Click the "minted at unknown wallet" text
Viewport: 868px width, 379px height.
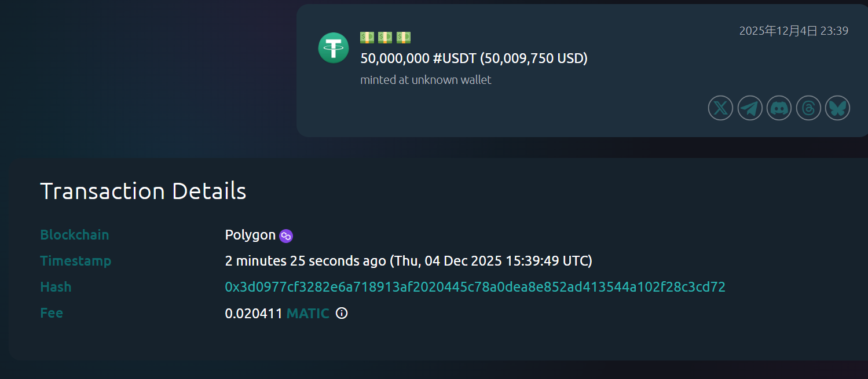[x=426, y=80]
